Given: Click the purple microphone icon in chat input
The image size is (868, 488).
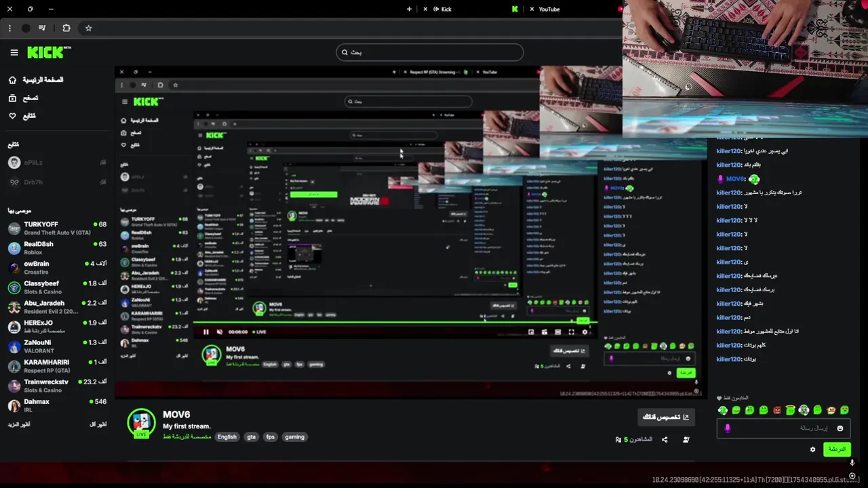Looking at the screenshot, I should point(728,428).
